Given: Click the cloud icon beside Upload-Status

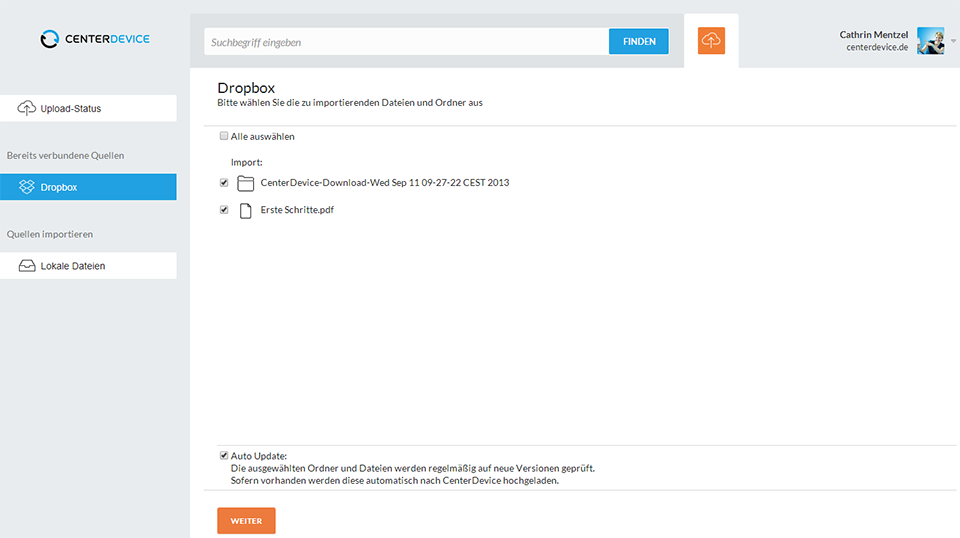Looking at the screenshot, I should point(26,108).
